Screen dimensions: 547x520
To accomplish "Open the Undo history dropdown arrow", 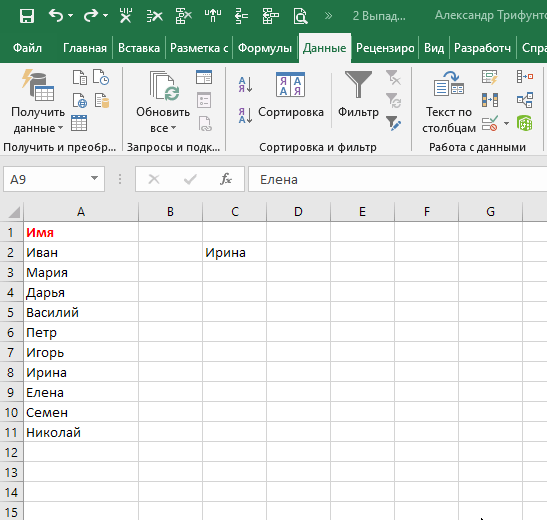I will tap(70, 15).
